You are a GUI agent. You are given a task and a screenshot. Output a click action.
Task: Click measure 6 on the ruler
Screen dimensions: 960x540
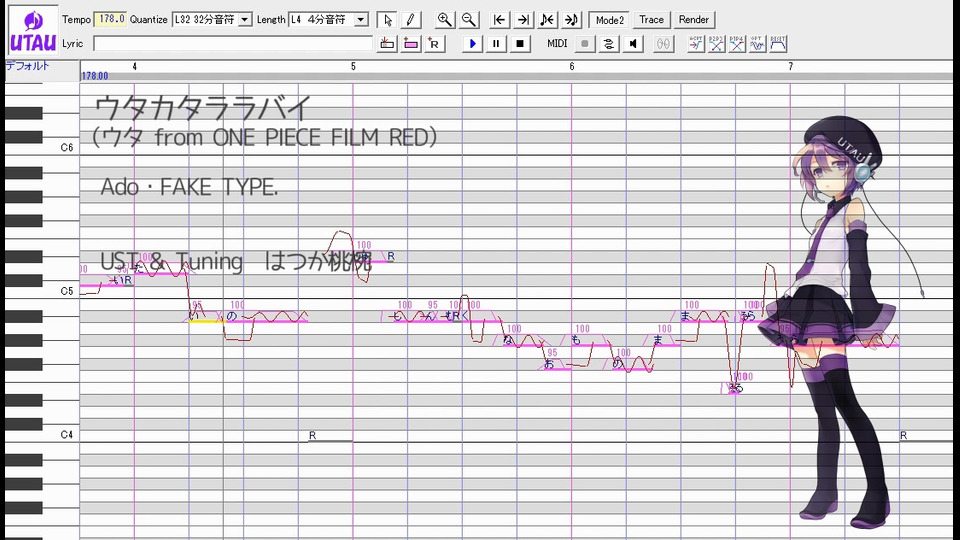pos(572,66)
